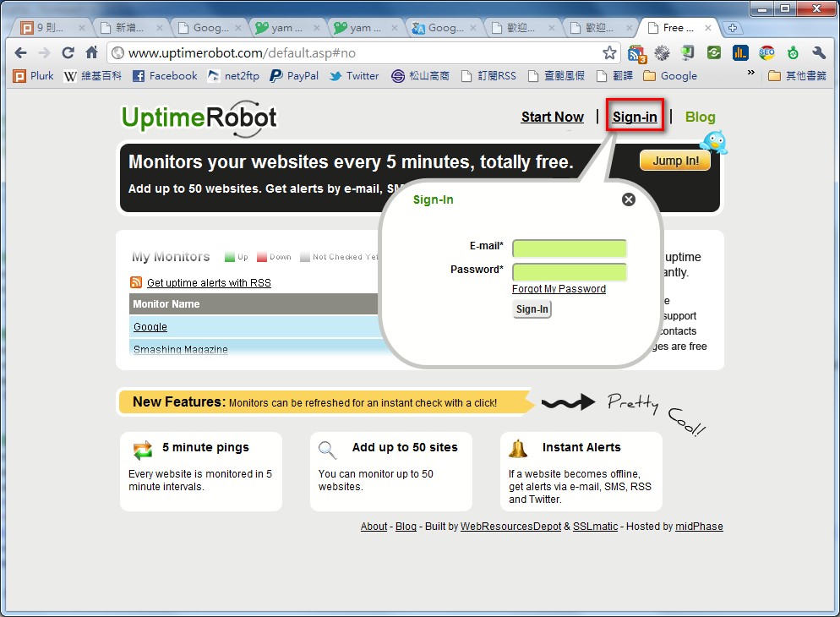This screenshot has height=617, width=840.
Task: Click the 5 minute pings arrows icon
Action: [x=143, y=450]
